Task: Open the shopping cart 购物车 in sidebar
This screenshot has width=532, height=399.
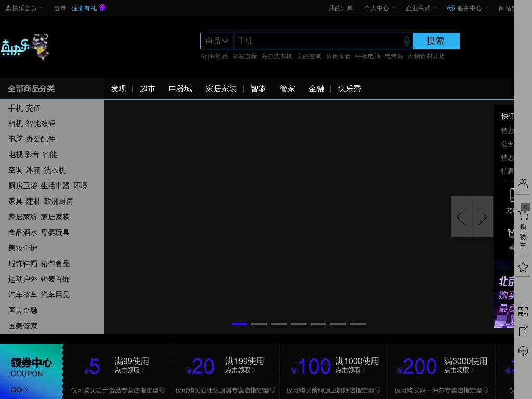Action: click(x=523, y=227)
